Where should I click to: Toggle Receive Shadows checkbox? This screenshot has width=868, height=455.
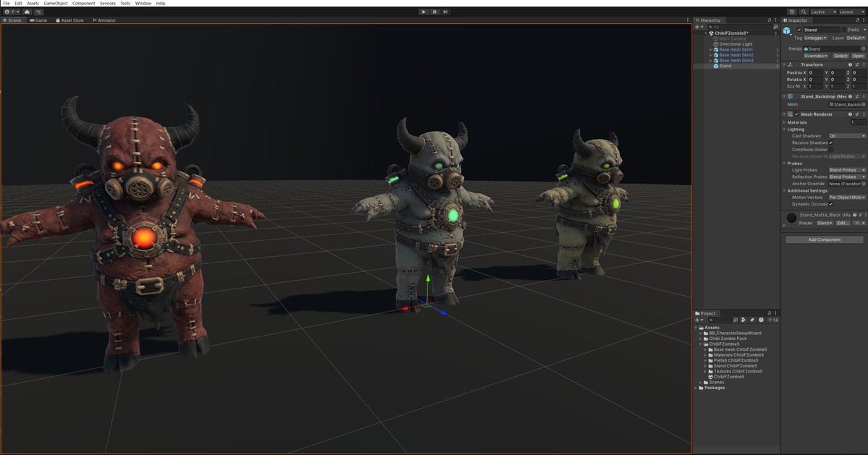coord(831,143)
